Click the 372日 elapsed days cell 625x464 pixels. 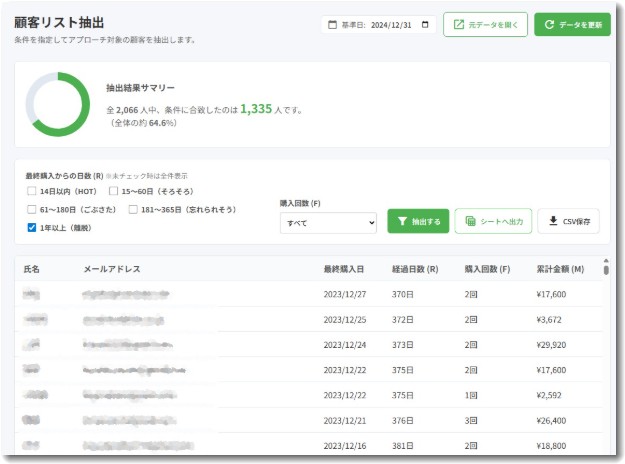[x=403, y=320]
